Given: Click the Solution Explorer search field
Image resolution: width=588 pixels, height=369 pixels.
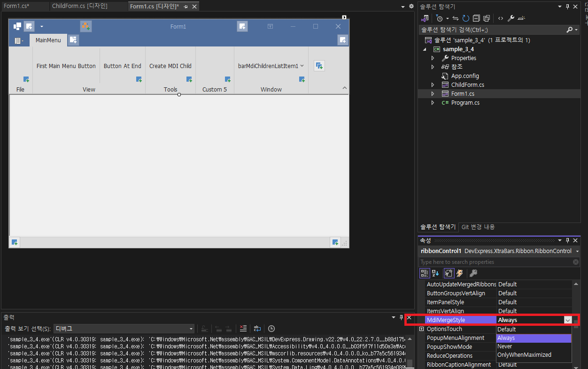Looking at the screenshot, I should [492, 30].
